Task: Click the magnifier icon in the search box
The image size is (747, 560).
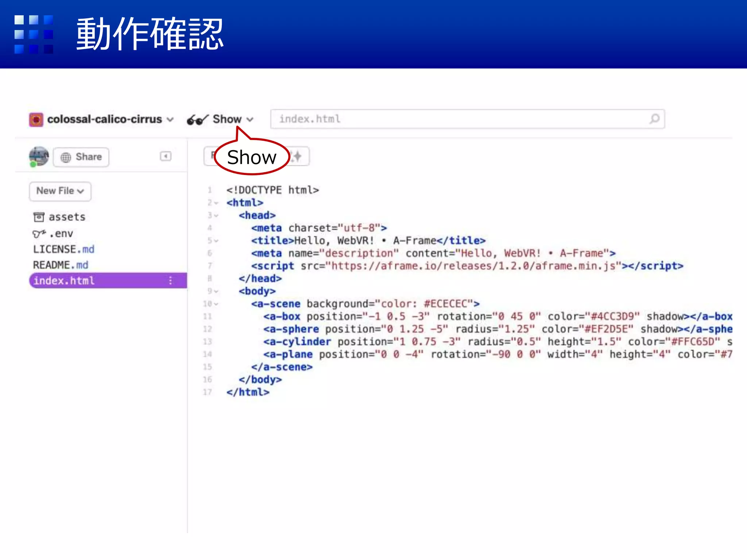Action: point(655,119)
